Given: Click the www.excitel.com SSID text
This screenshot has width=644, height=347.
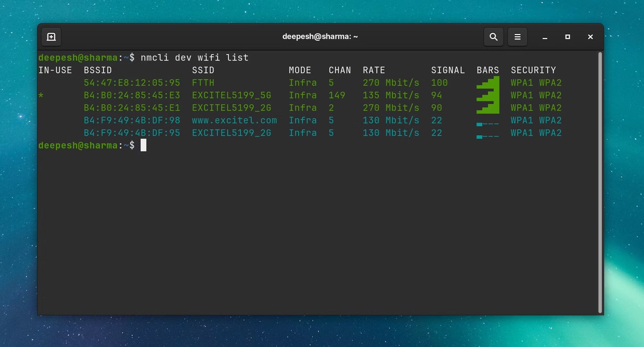Looking at the screenshot, I should (x=234, y=120).
